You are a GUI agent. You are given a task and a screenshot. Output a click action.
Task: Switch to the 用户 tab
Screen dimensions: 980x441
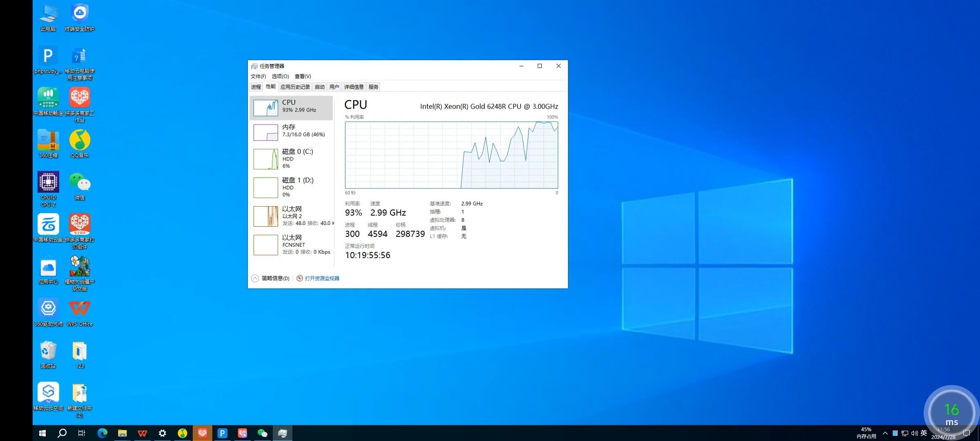(334, 87)
